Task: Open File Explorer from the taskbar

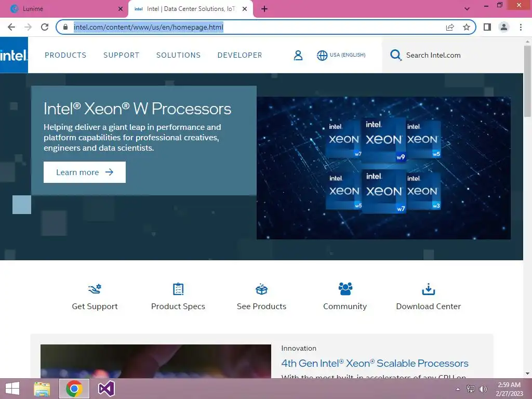Action: pos(42,389)
